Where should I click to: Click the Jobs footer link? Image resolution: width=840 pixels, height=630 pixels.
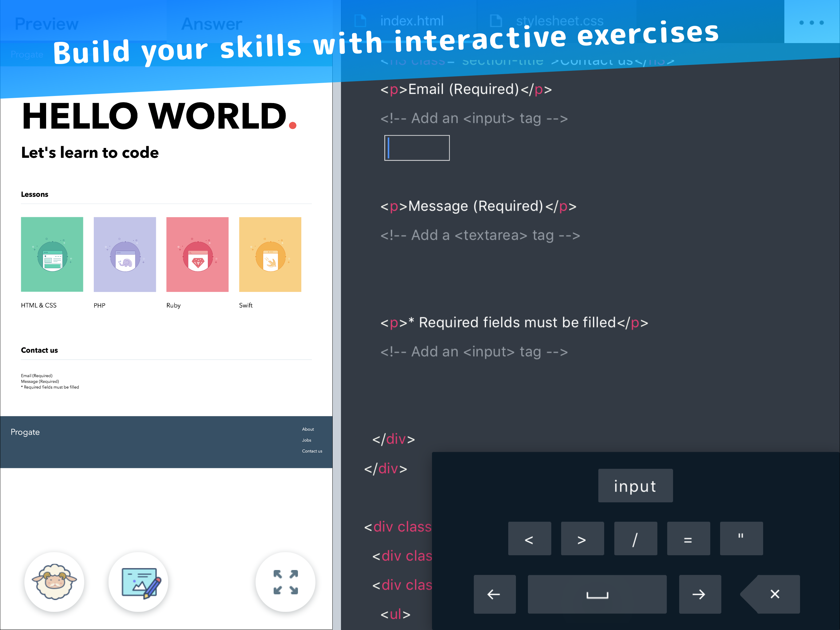click(x=307, y=440)
